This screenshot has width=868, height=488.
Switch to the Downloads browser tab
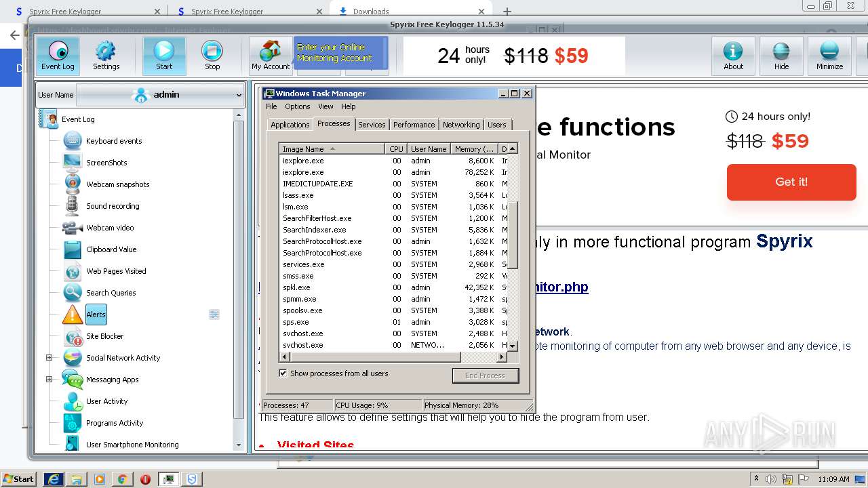tap(412, 11)
